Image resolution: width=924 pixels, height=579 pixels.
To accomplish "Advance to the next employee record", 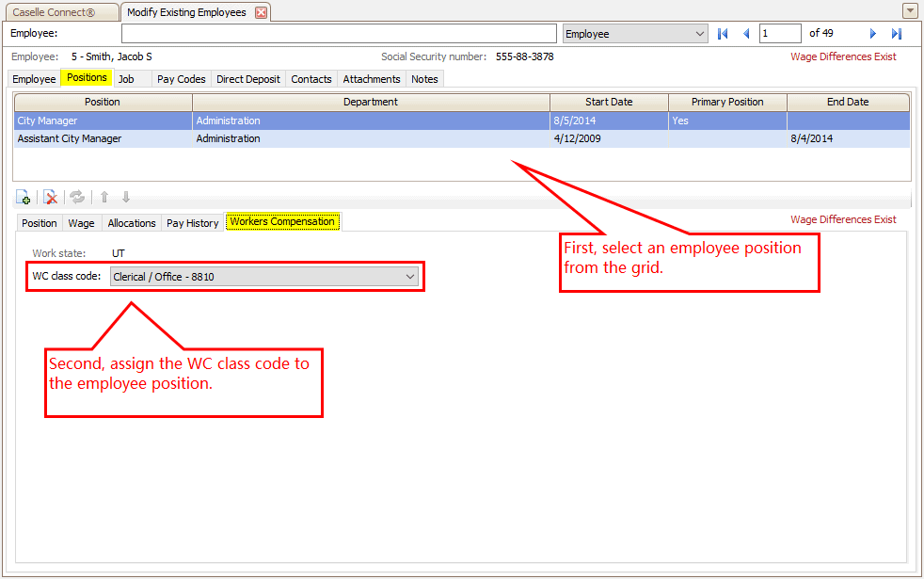I will 873,34.
